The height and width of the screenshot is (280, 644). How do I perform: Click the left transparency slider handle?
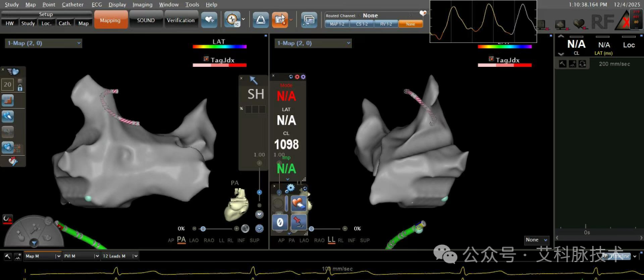pyautogui.click(x=204, y=229)
